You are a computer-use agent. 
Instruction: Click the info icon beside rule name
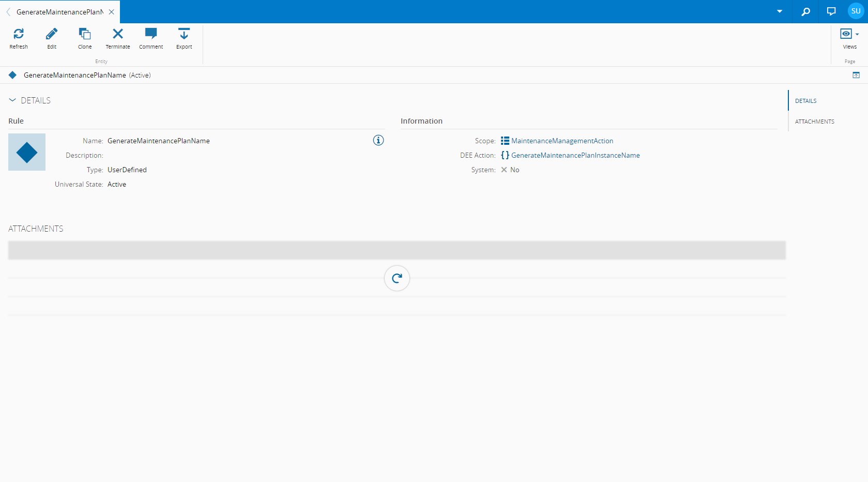coord(378,140)
